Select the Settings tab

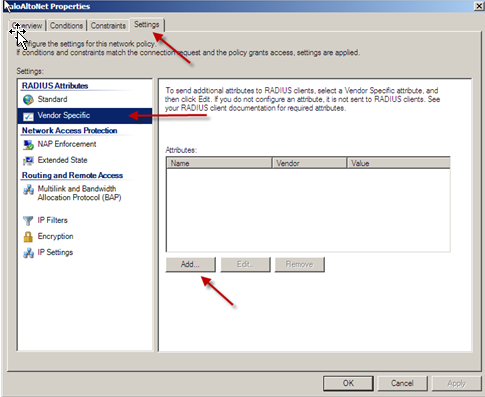[147, 25]
